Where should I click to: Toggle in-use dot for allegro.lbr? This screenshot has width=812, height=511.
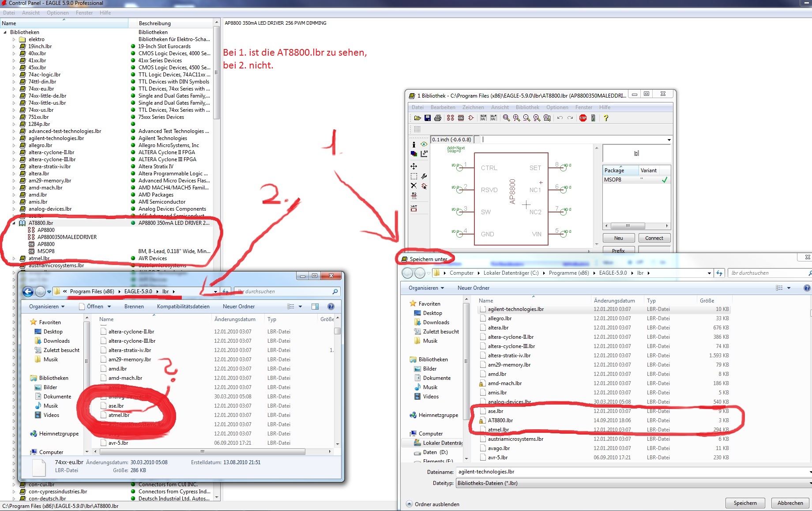[133, 145]
